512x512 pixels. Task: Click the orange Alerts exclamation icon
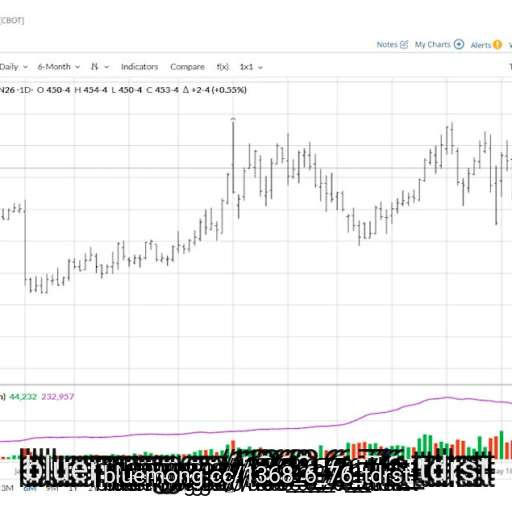point(497,45)
